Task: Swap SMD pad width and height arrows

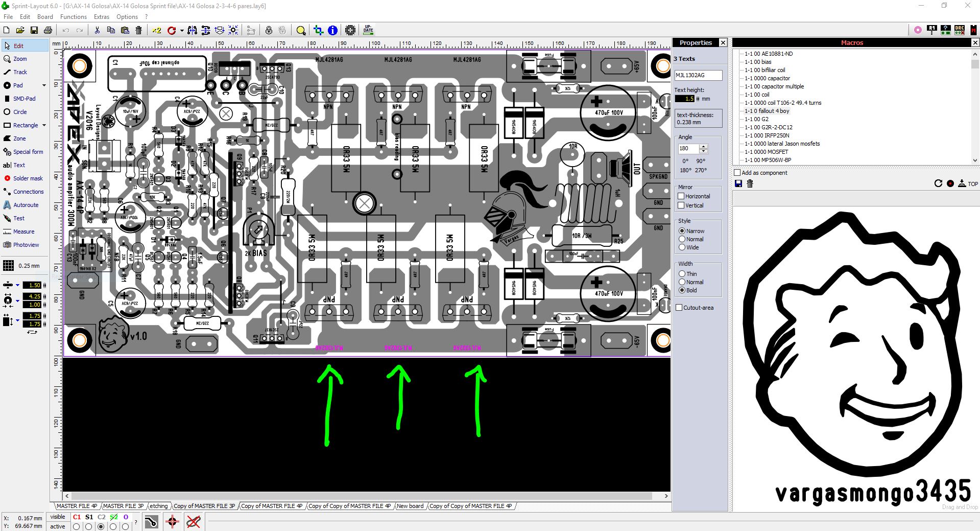Action: 32,332
